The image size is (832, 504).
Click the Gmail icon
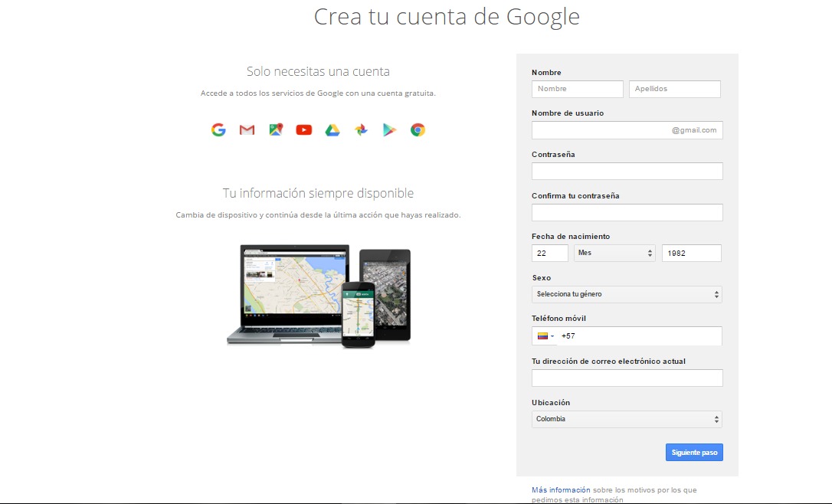tap(247, 130)
